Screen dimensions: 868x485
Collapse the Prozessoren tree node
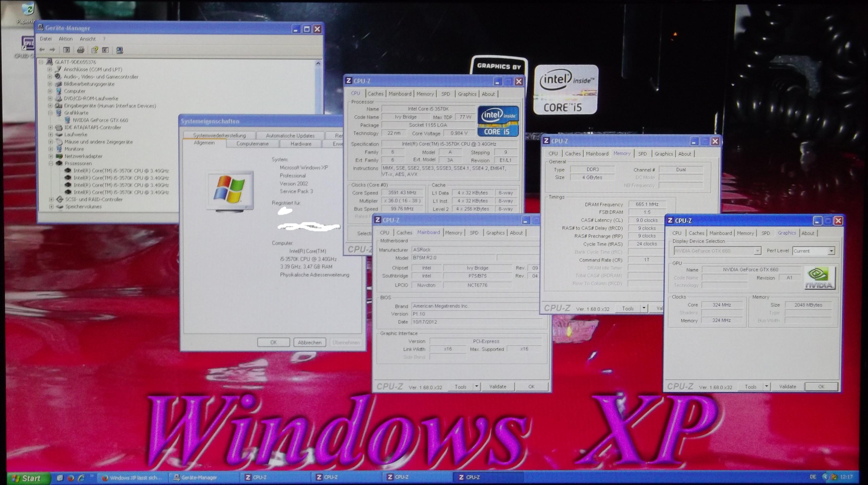tap(51, 163)
